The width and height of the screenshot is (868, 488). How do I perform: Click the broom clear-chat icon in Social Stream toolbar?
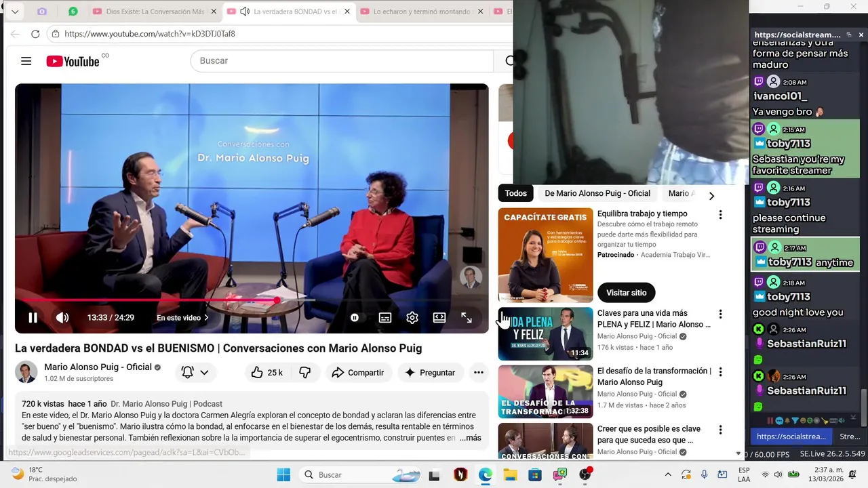tap(825, 422)
